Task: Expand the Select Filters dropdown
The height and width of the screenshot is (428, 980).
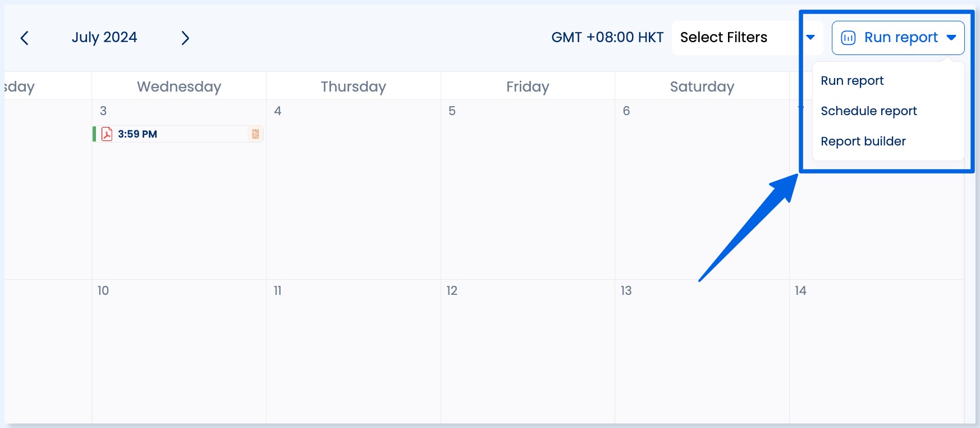Action: [x=723, y=37]
